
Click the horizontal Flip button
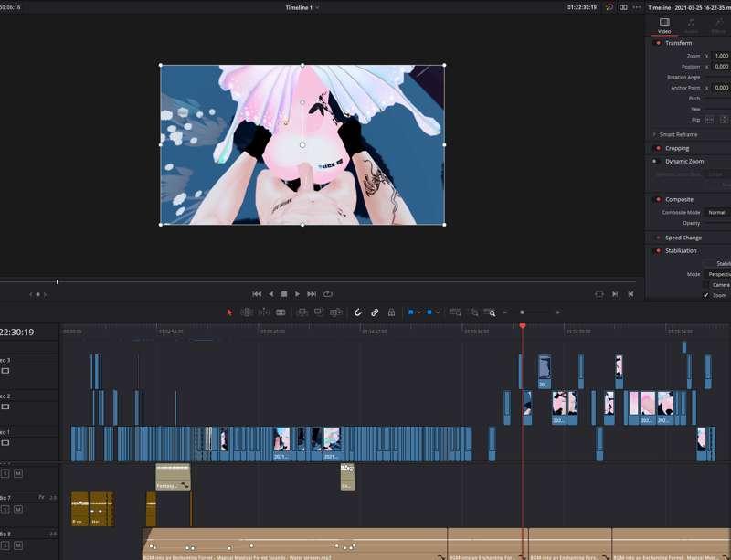tap(709, 120)
